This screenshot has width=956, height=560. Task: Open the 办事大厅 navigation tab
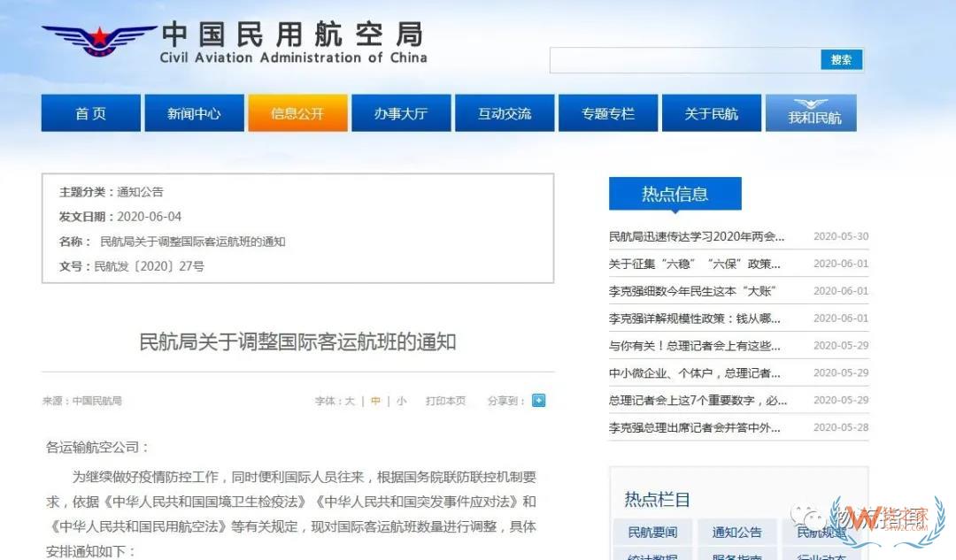click(x=401, y=113)
